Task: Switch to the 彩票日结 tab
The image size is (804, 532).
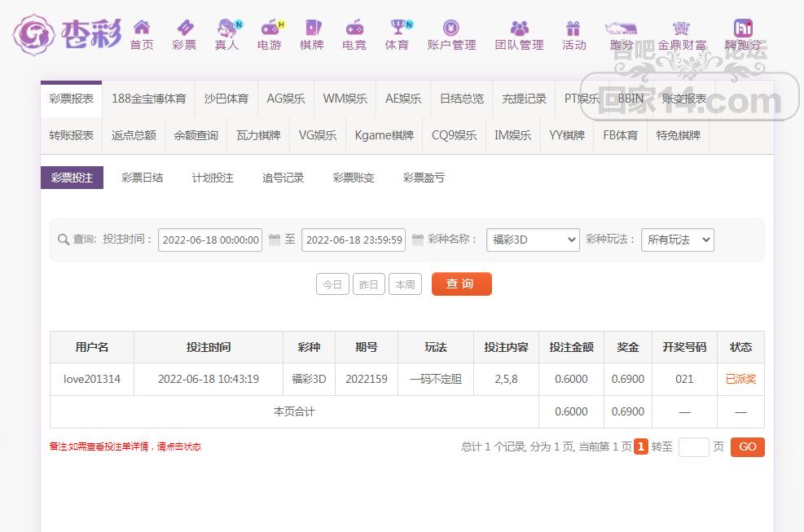Action: pos(142,178)
